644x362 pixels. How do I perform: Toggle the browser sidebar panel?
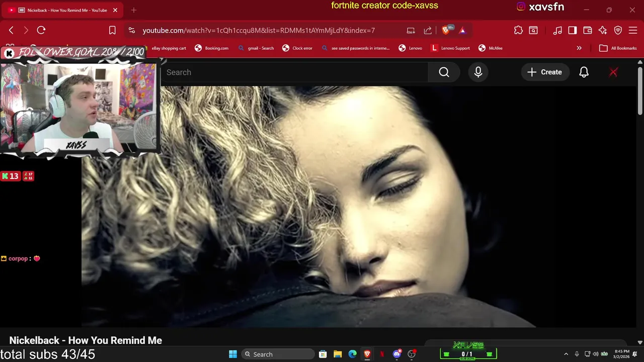tap(573, 30)
